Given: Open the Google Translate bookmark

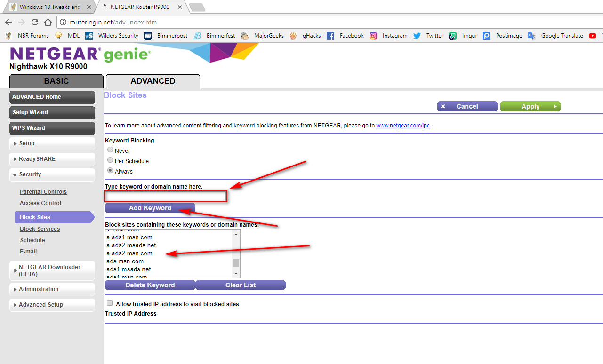Looking at the screenshot, I should 555,36.
